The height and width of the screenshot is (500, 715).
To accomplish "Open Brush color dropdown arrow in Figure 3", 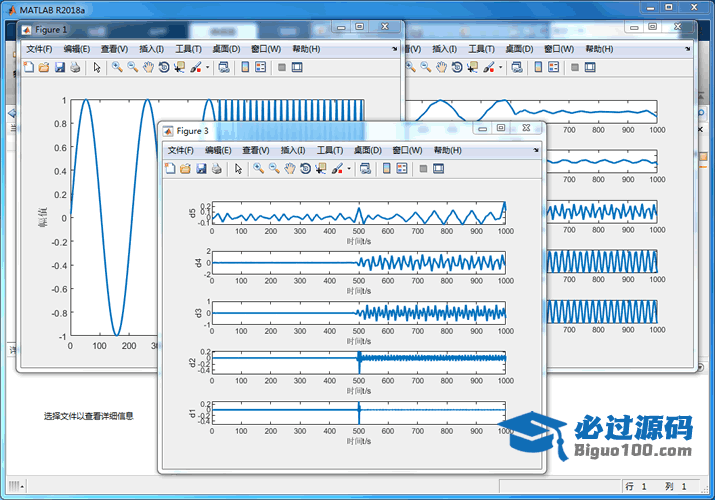I will pyautogui.click(x=349, y=169).
